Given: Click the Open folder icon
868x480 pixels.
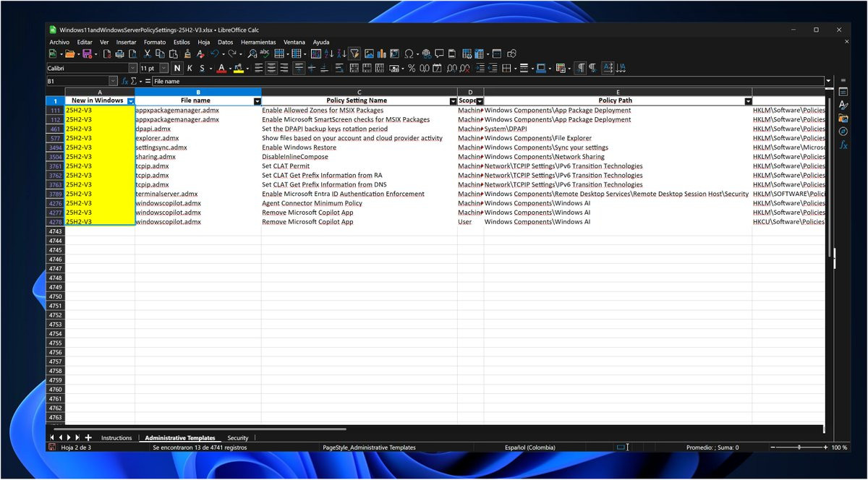Looking at the screenshot, I should click(70, 53).
